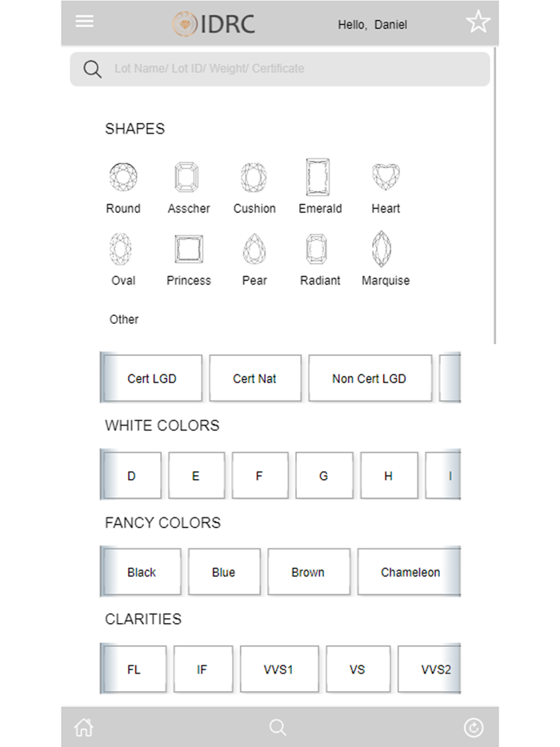Select the Asscher shape icon

(x=188, y=176)
